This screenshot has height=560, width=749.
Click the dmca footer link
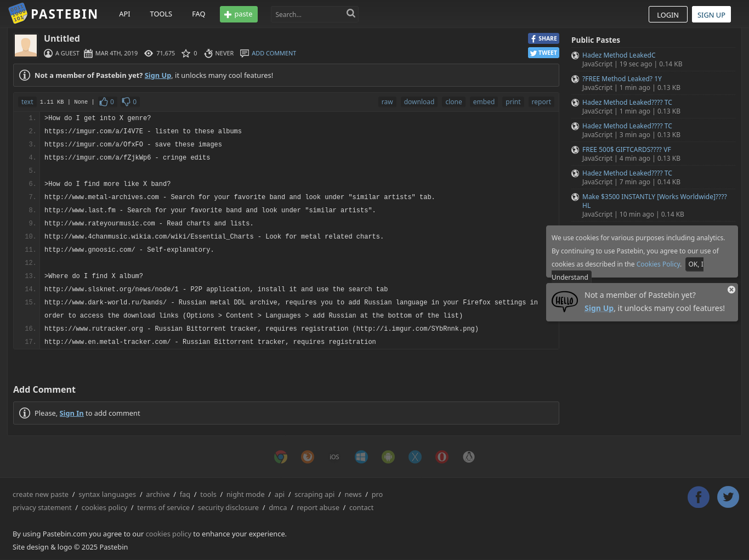pyautogui.click(x=277, y=507)
